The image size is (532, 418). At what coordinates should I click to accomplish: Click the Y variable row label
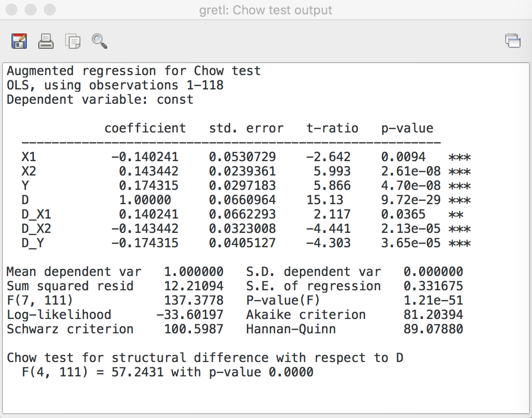25,186
